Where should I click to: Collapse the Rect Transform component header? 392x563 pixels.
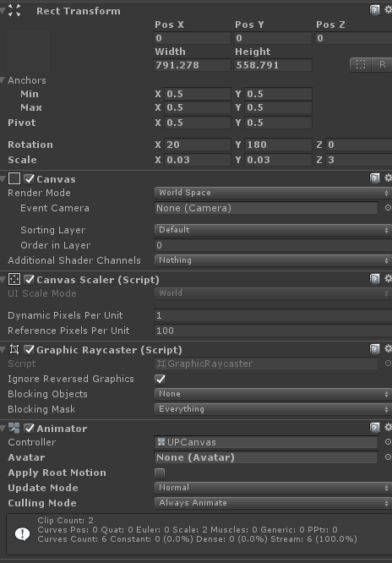(x=3, y=11)
